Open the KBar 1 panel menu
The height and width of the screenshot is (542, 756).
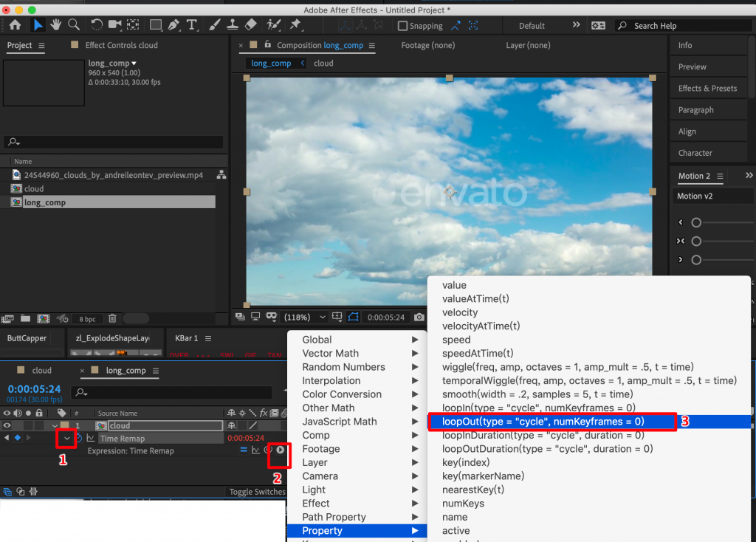[207, 338]
